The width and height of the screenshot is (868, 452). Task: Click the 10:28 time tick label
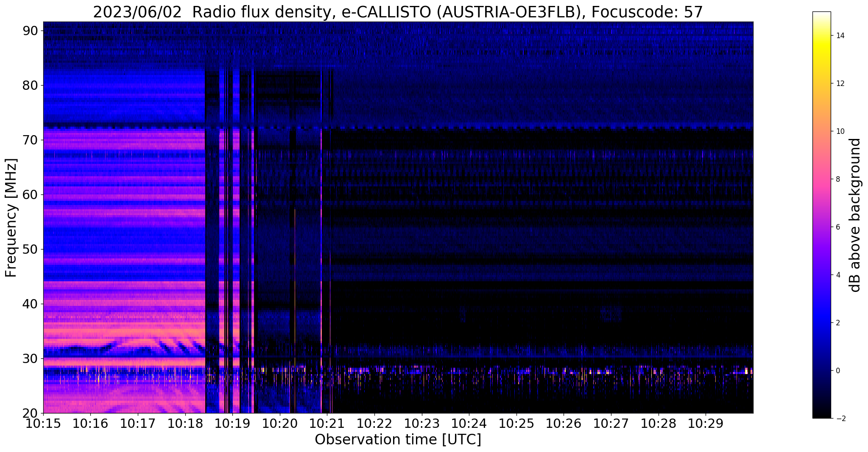pos(658,423)
